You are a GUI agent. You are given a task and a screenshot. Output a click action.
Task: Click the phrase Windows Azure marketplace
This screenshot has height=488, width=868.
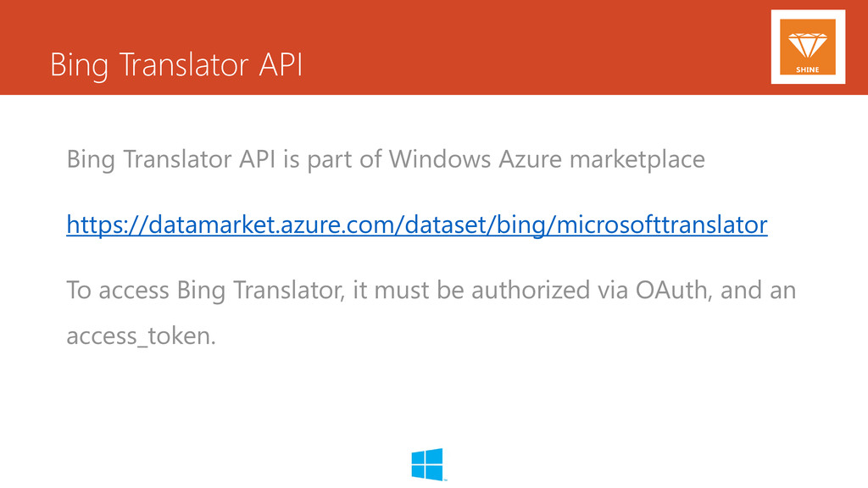point(547,159)
